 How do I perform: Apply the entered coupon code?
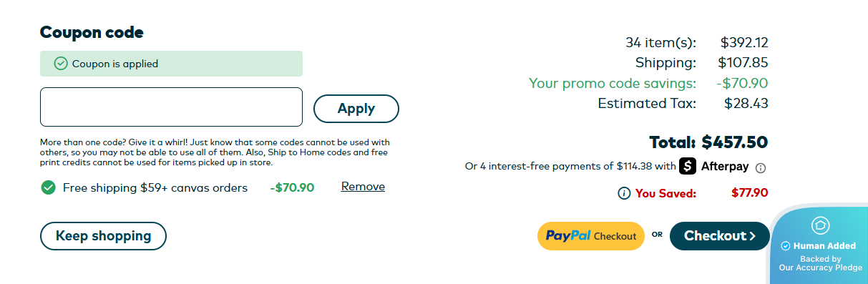[356, 109]
